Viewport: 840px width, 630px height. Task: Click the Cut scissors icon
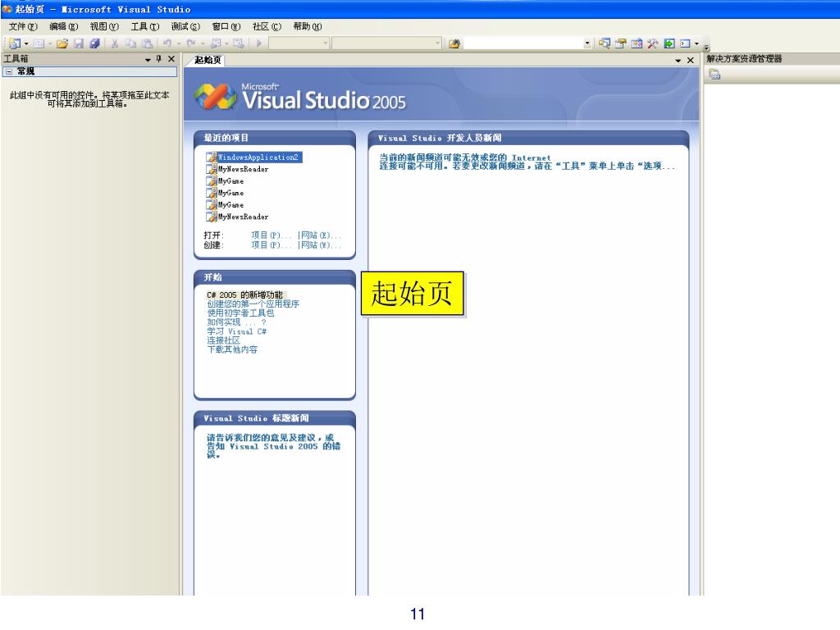click(115, 43)
